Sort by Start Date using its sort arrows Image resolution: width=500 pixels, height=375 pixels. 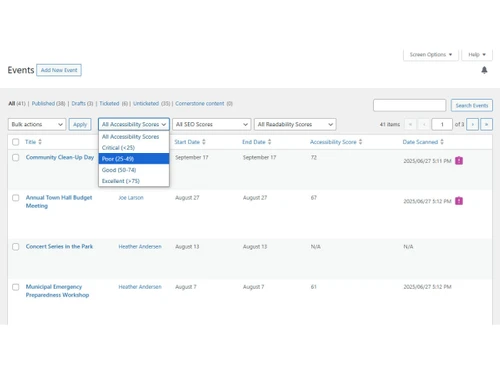coord(204,142)
